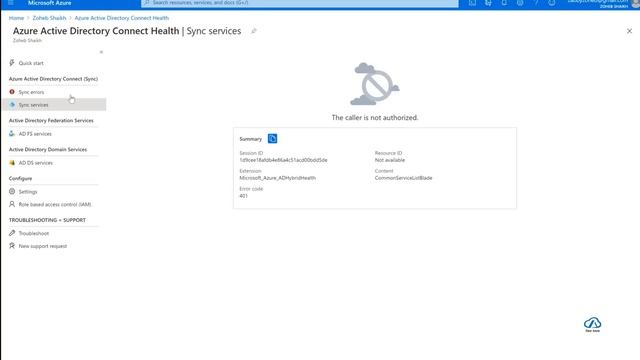Image resolution: width=640 pixels, height=360 pixels.
Task: Open the Directory and subscription filter
Action: 488,2
